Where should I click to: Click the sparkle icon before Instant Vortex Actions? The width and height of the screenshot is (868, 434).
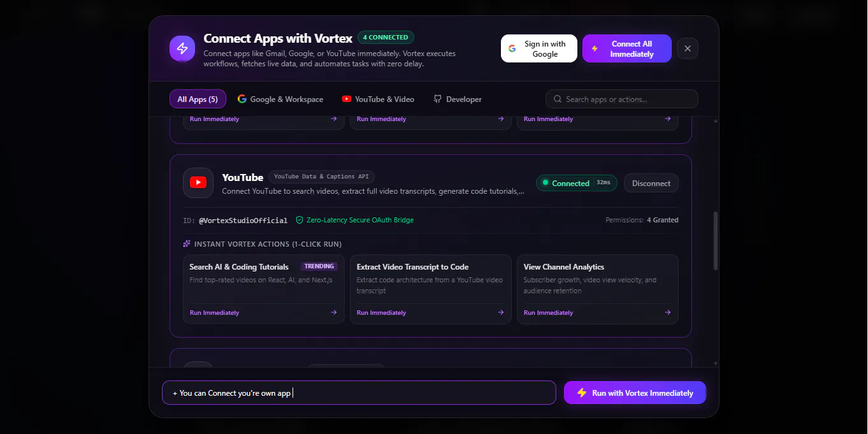pyautogui.click(x=187, y=244)
